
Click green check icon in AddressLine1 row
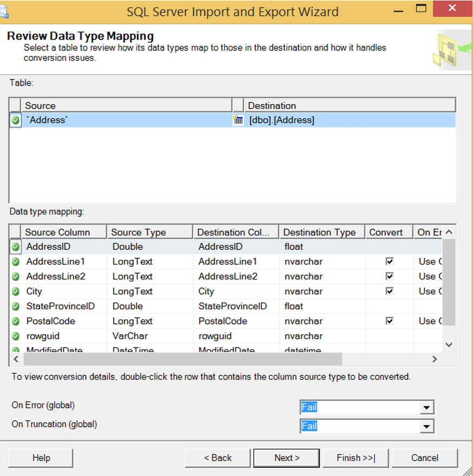(x=16, y=262)
